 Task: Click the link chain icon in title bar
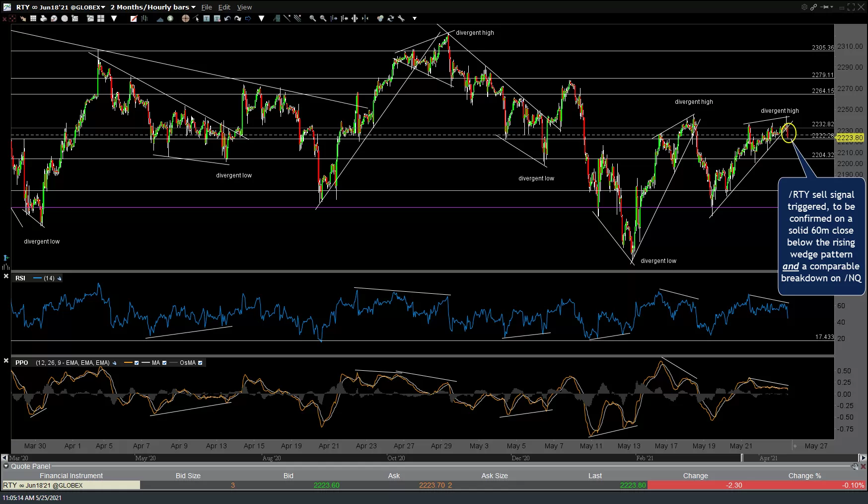tap(814, 7)
